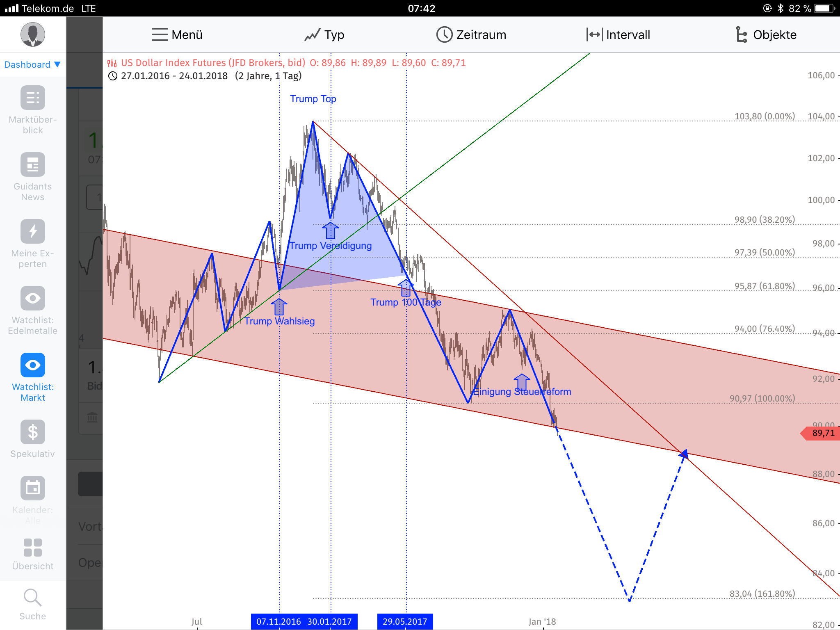Toggle the Objekte drawing tools panel
This screenshot has width=840, height=630.
pos(765,35)
